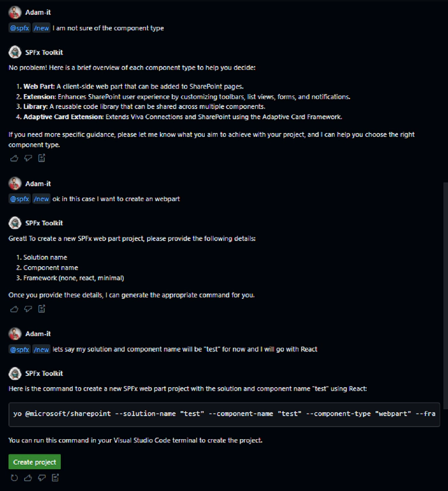This screenshot has height=491, width=448.
Task: Thumbs up the component type overview response
Action: [15, 158]
